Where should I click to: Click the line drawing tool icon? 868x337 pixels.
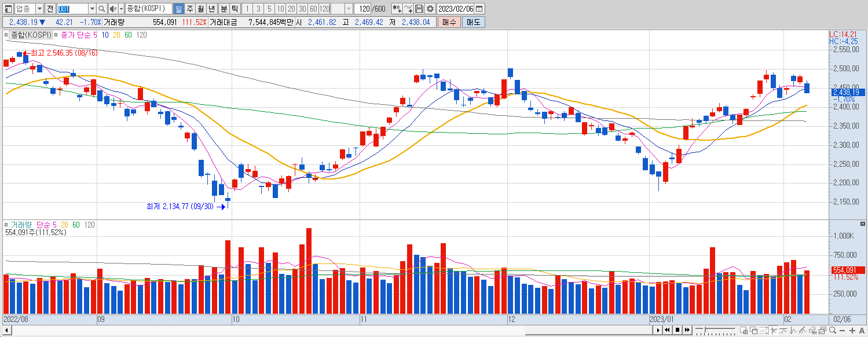408,9
